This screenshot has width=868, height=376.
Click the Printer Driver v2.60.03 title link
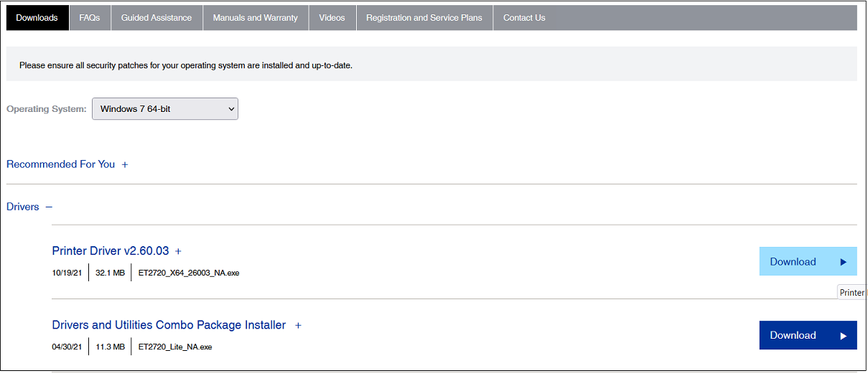(x=111, y=251)
